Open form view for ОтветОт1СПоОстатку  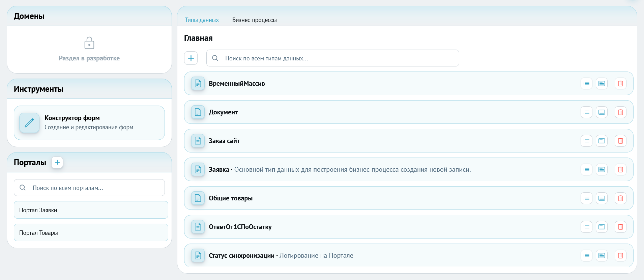[602, 227]
